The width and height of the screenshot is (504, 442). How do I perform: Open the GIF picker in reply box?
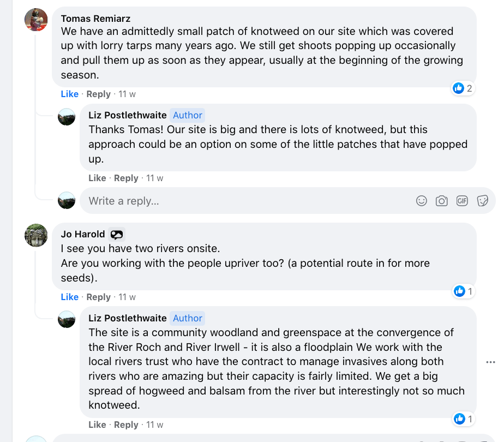coord(462,201)
